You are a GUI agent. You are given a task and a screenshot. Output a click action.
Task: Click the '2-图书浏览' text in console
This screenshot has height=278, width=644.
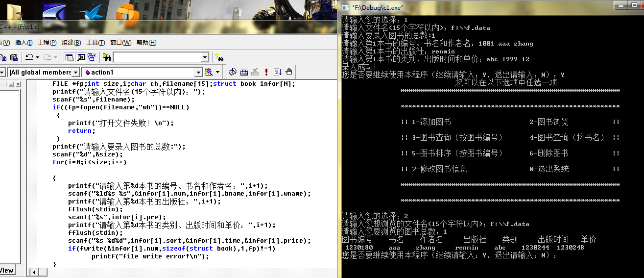coord(549,122)
